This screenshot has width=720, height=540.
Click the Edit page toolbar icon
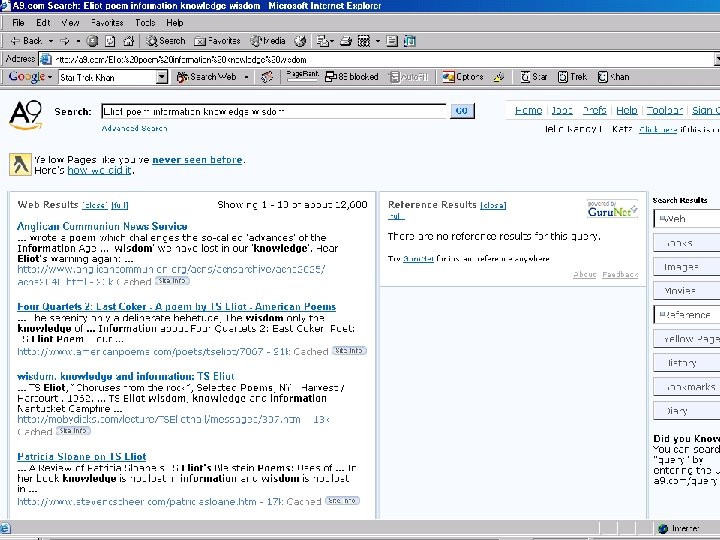(x=364, y=41)
